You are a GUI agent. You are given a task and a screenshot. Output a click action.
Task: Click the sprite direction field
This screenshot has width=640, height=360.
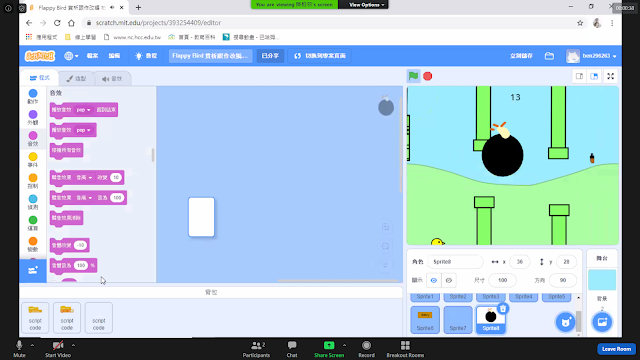click(x=563, y=280)
